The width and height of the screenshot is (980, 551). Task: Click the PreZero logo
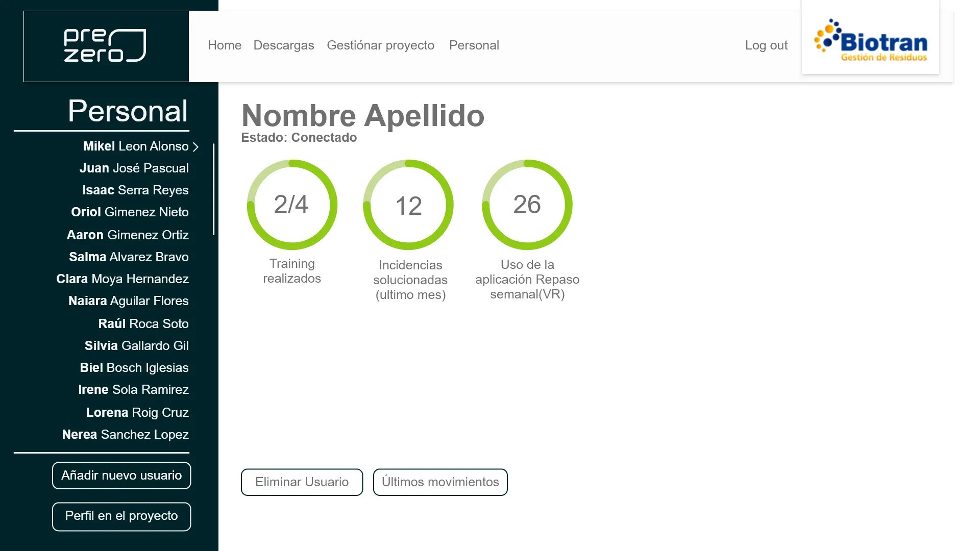click(106, 46)
